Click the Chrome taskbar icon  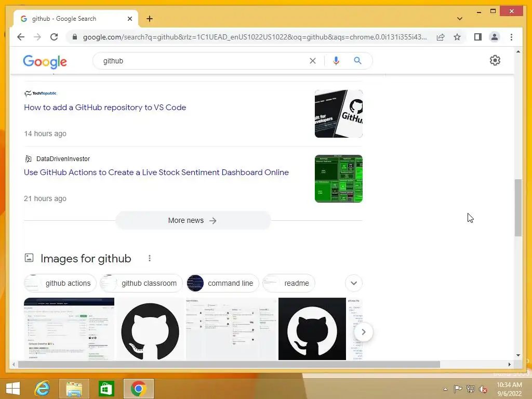[x=138, y=389]
